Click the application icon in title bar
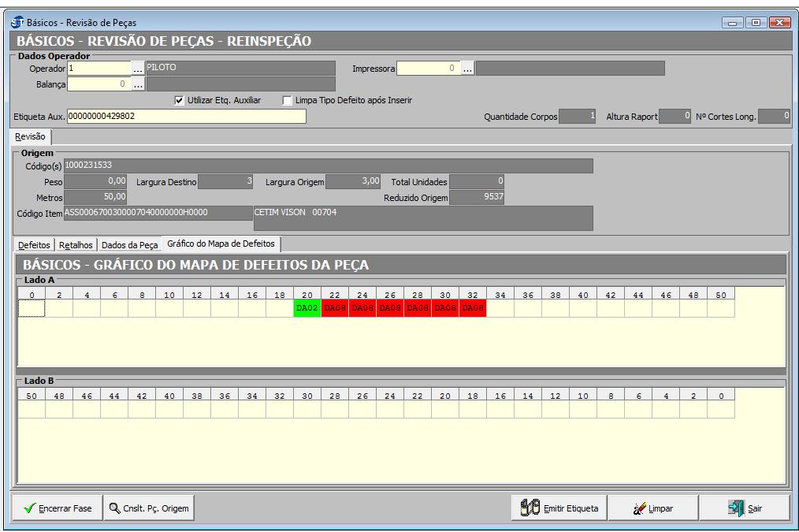 tap(17, 22)
